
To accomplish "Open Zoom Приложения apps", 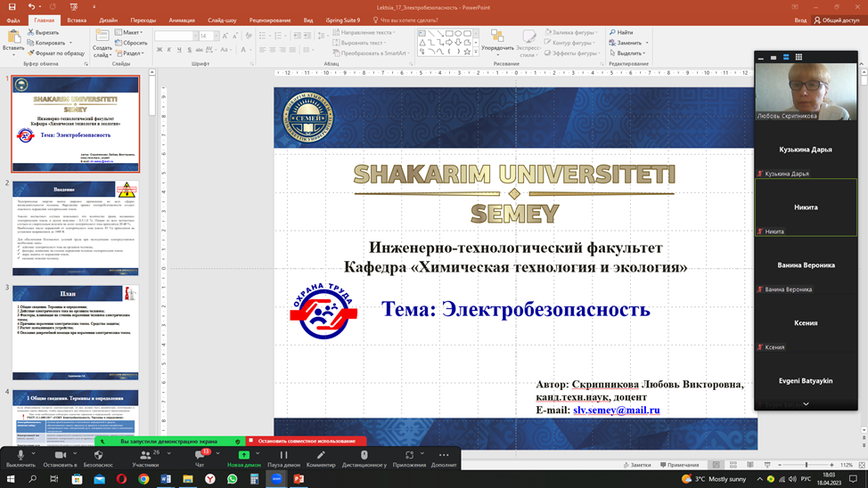I will coord(409,458).
